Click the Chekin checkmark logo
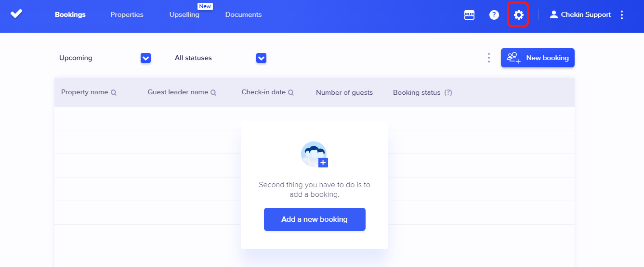 click(x=16, y=14)
